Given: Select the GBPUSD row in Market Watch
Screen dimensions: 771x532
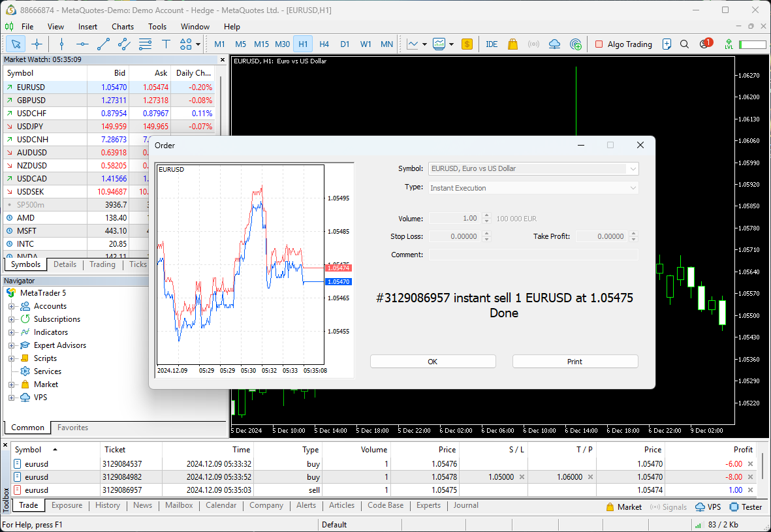Looking at the screenshot, I should pos(108,101).
